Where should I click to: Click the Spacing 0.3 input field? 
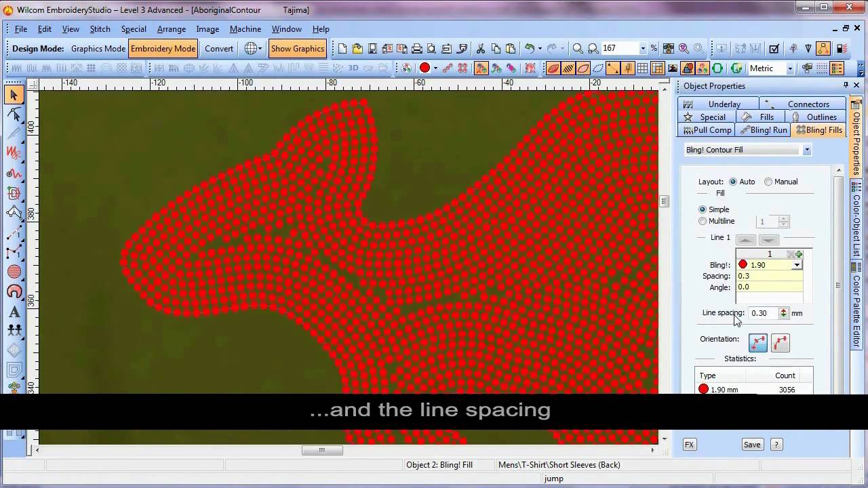tap(769, 276)
